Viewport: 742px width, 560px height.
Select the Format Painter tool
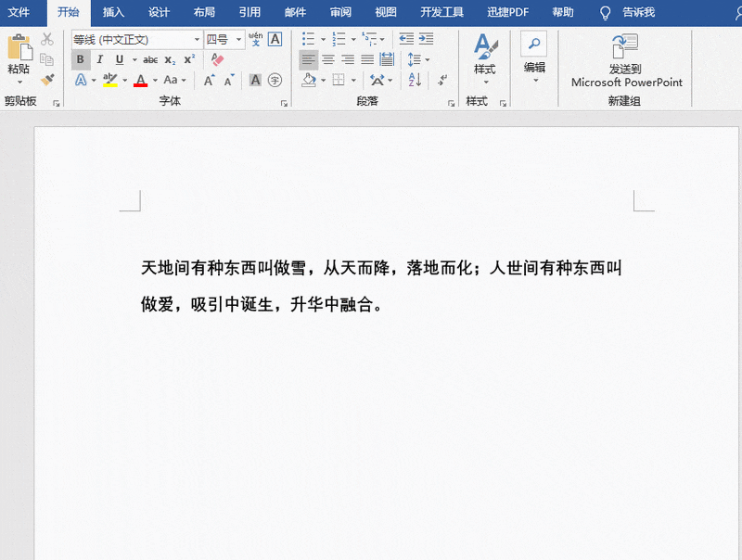click(48, 78)
